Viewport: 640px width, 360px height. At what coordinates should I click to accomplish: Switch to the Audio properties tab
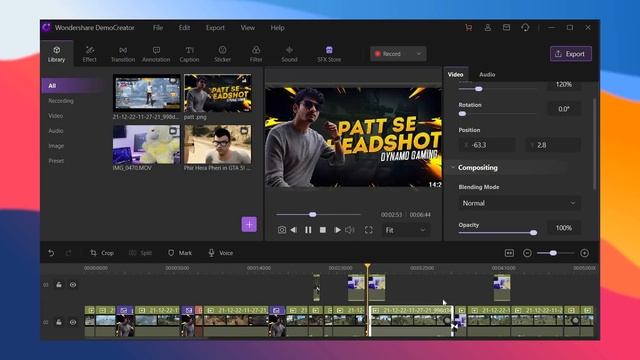(487, 74)
